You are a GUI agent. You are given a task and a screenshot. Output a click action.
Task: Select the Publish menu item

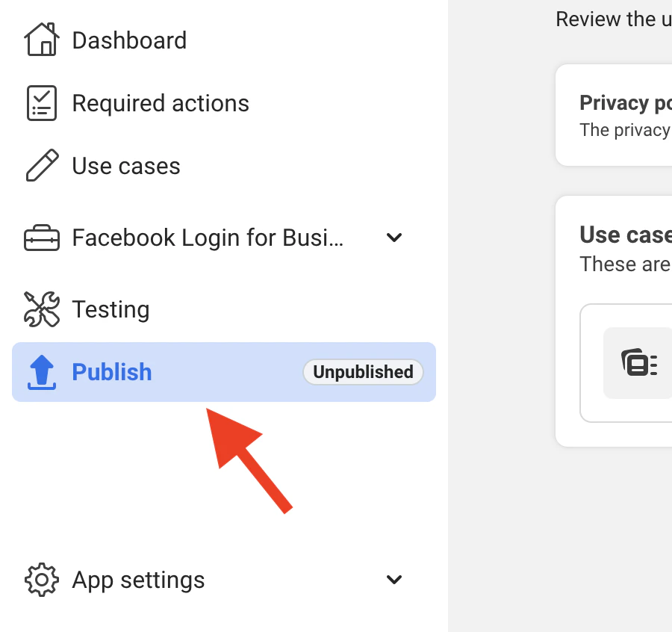pos(112,371)
